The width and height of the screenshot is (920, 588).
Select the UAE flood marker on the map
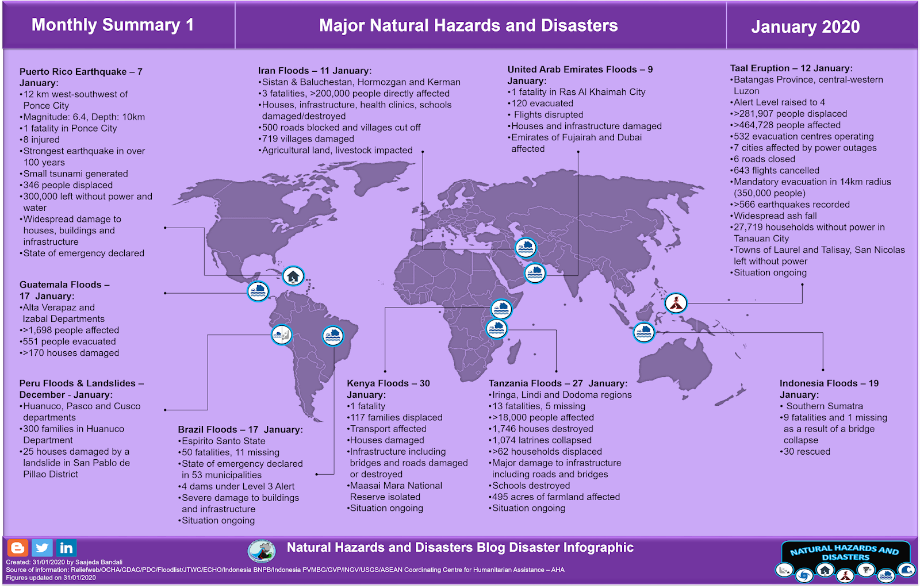535,274
